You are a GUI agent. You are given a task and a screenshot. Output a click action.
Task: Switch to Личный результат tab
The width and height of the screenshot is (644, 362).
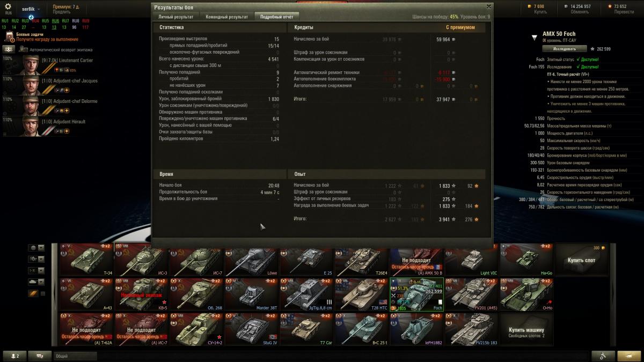175,17
